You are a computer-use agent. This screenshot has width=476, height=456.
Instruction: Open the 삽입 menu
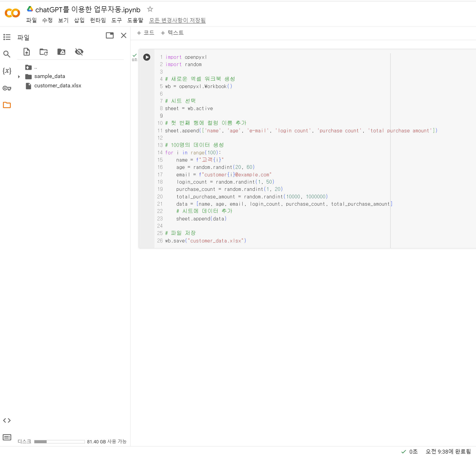(x=79, y=20)
